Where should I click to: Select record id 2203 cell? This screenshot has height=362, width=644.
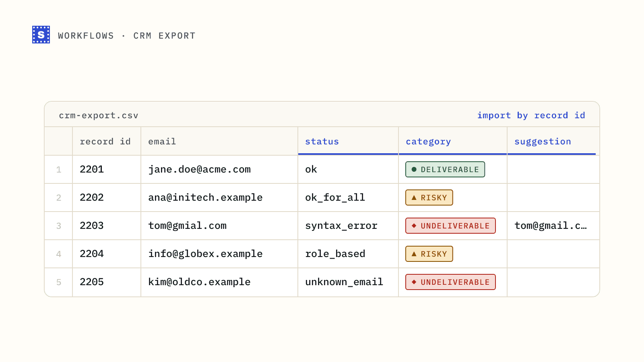107,226
